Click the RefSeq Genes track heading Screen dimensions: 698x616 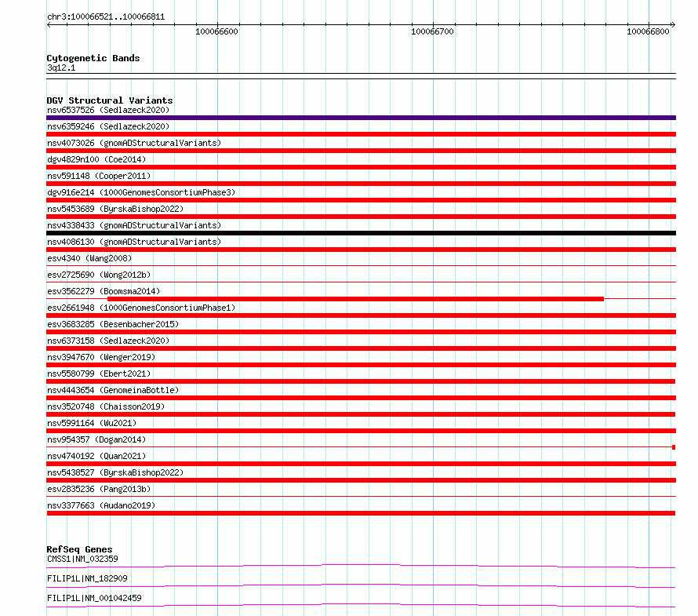tap(79, 549)
